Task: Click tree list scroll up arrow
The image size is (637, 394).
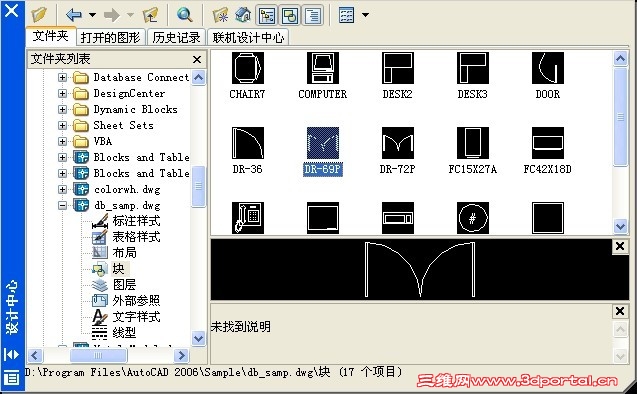Action: pos(198,77)
